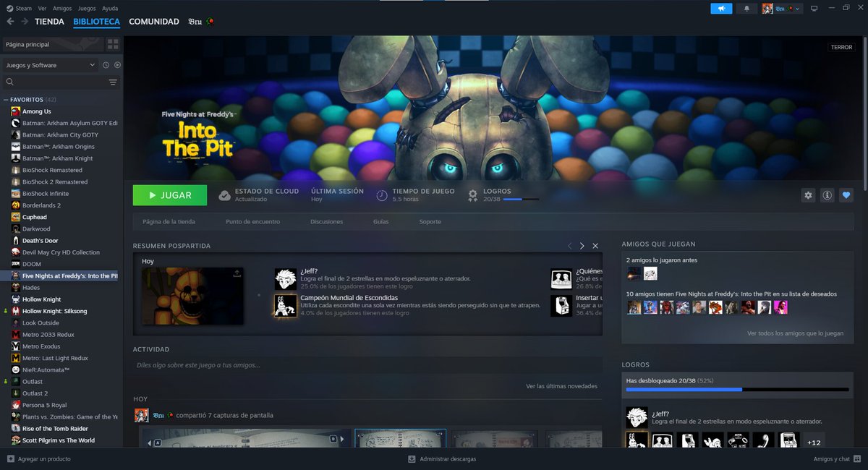Switch to Big Picture mode monitor icon

click(814, 9)
